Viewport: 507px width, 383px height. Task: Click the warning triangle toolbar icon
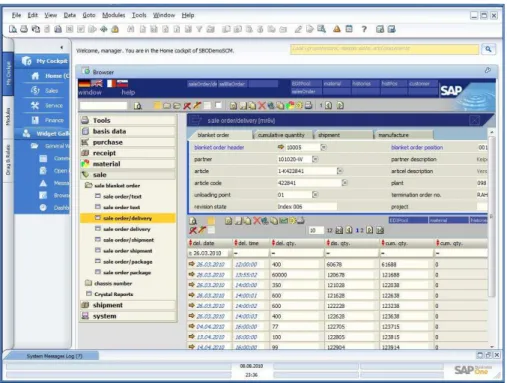[x=337, y=29]
